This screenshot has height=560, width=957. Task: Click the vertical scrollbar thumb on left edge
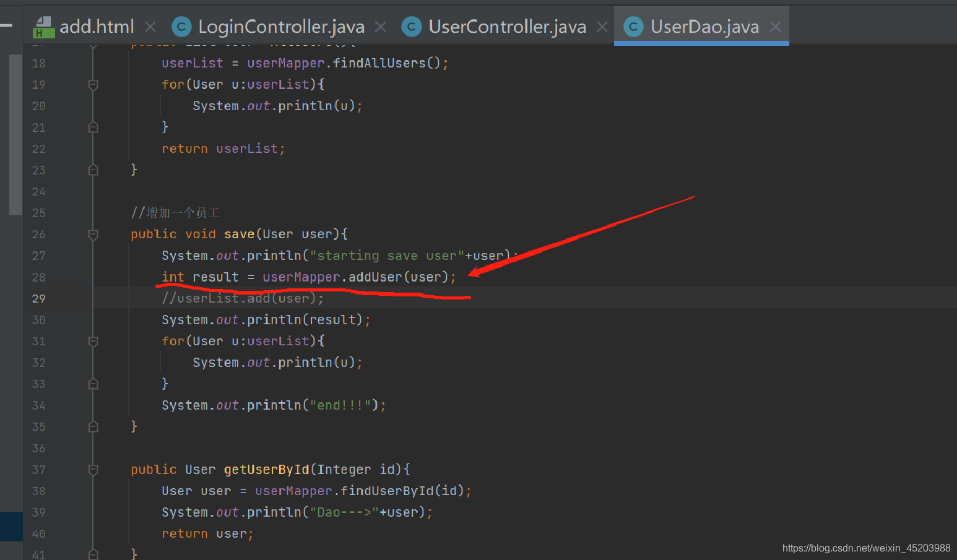[15, 134]
